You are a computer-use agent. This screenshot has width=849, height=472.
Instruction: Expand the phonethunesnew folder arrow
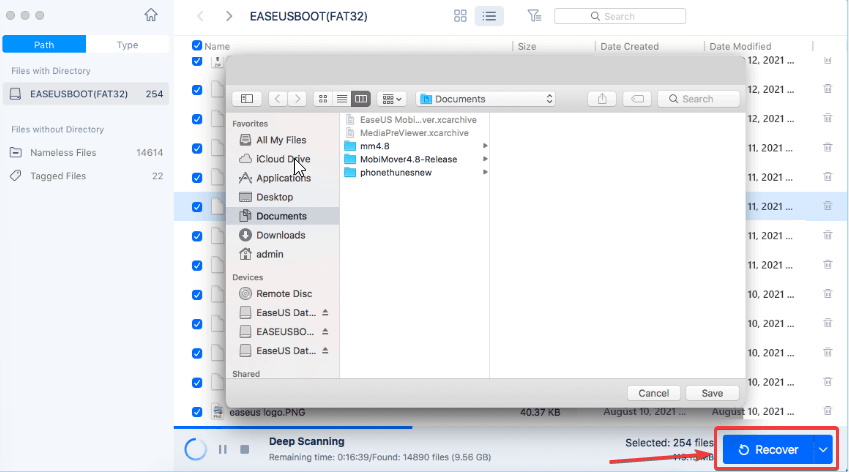[x=485, y=172]
